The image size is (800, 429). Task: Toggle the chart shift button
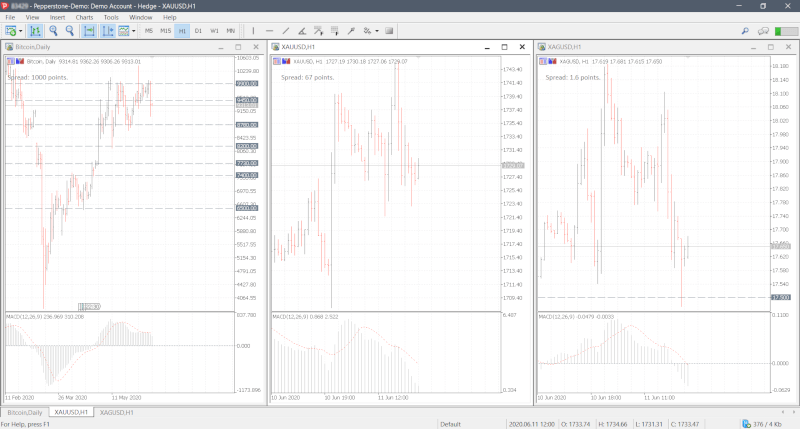(106, 31)
